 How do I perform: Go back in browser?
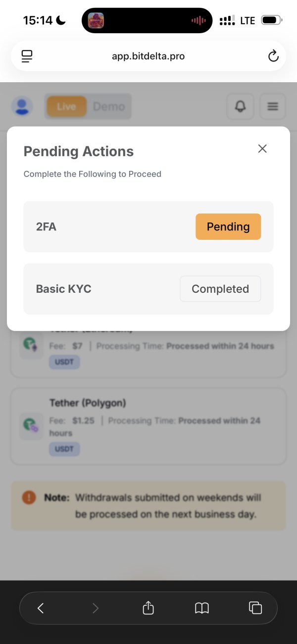point(41,608)
